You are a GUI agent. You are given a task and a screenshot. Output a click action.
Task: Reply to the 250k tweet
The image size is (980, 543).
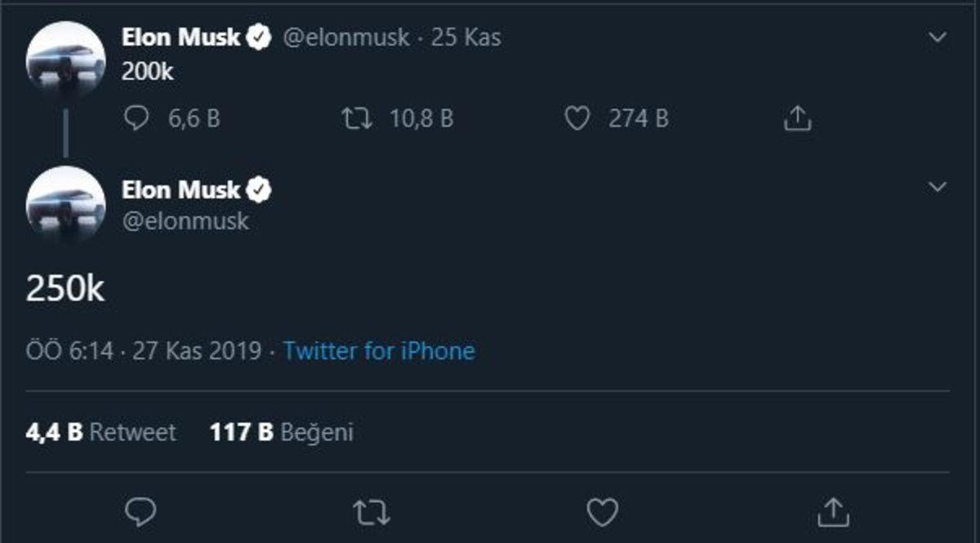click(x=142, y=511)
